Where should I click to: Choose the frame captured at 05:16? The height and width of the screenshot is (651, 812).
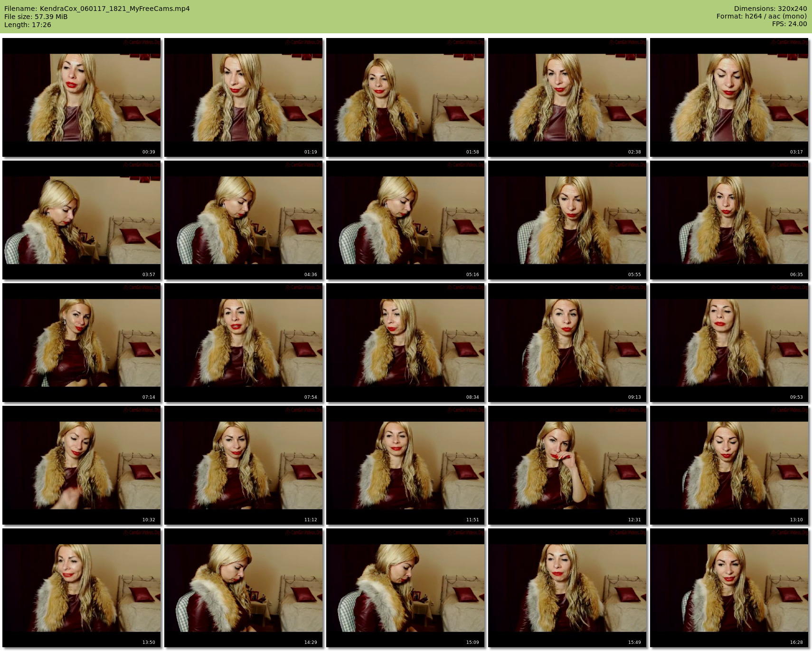[406, 220]
